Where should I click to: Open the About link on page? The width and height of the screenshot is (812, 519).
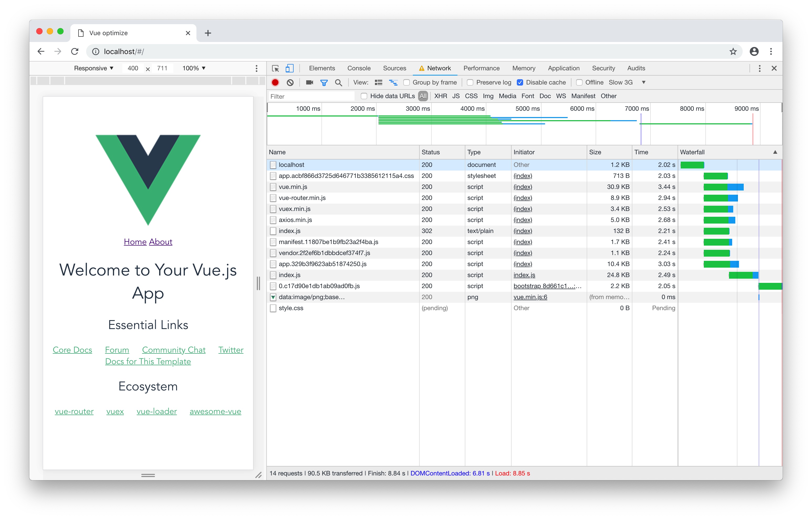pos(160,242)
